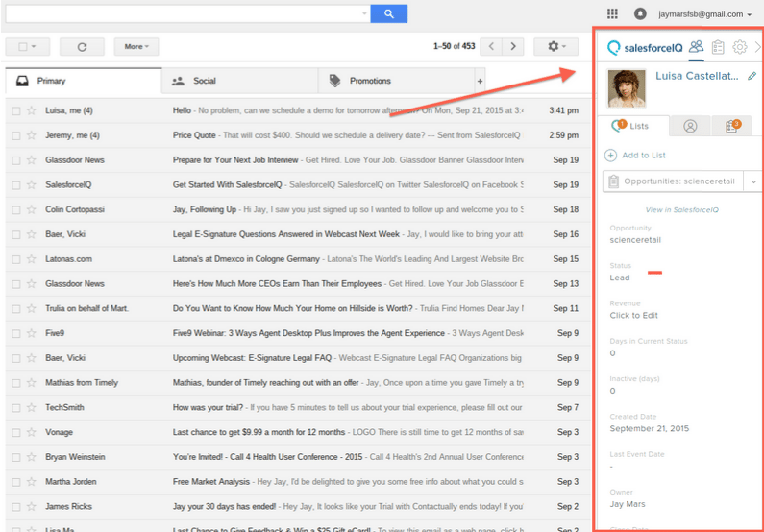Open the SalesforceIQ lists clipboard icon
Image resolution: width=764 pixels, height=532 pixels.
point(718,47)
